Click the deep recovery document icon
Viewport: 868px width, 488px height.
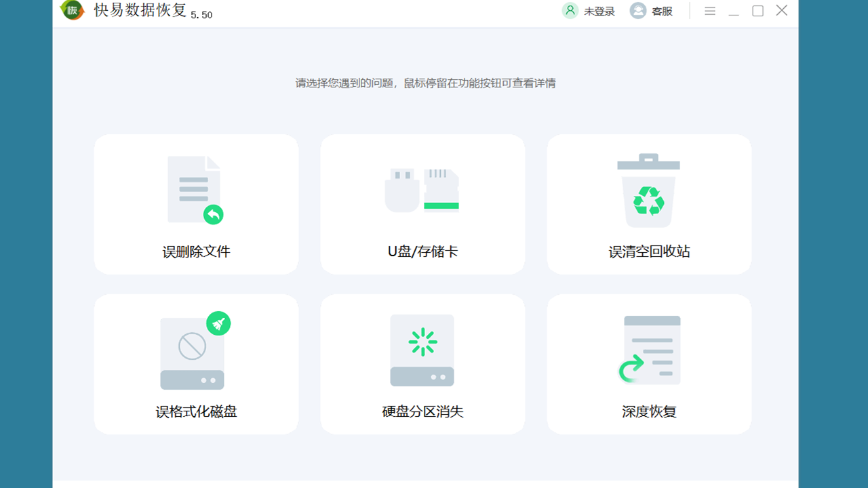649,350
